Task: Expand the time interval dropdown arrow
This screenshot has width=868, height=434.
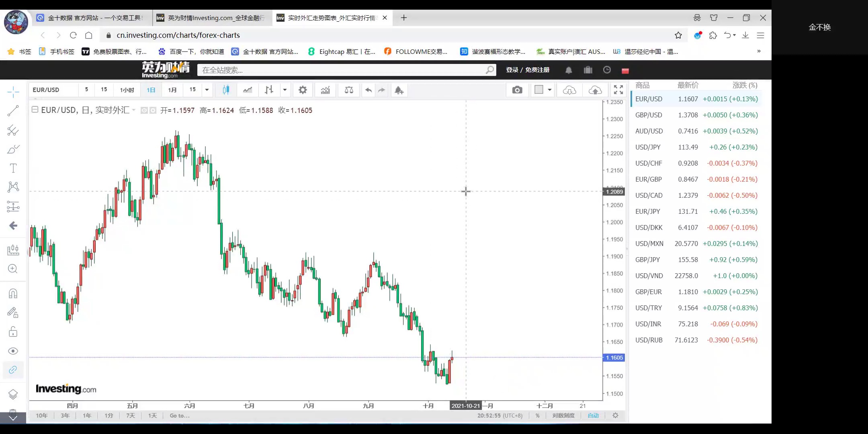Action: 207,90
